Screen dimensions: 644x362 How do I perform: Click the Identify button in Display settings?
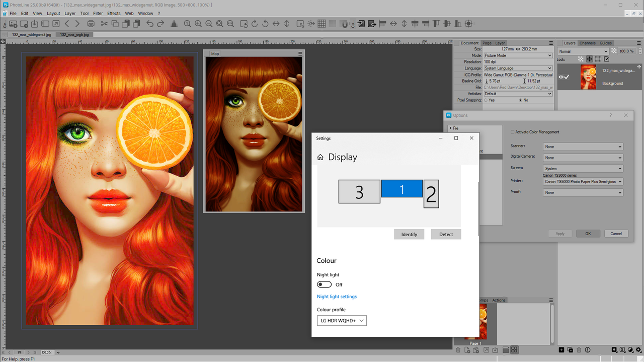pyautogui.click(x=409, y=234)
